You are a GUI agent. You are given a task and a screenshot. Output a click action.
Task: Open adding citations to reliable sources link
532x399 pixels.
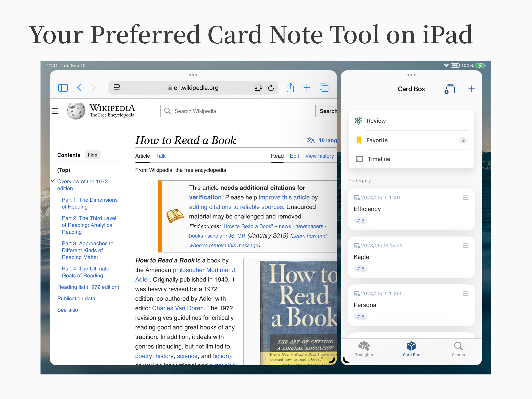click(x=236, y=207)
